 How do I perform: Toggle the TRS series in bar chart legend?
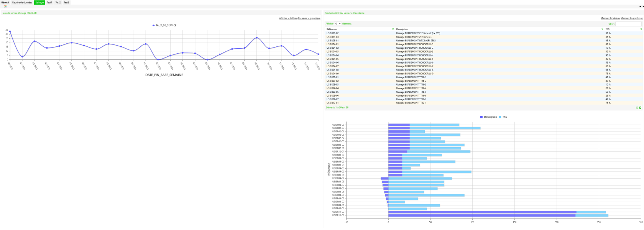tap(503, 117)
